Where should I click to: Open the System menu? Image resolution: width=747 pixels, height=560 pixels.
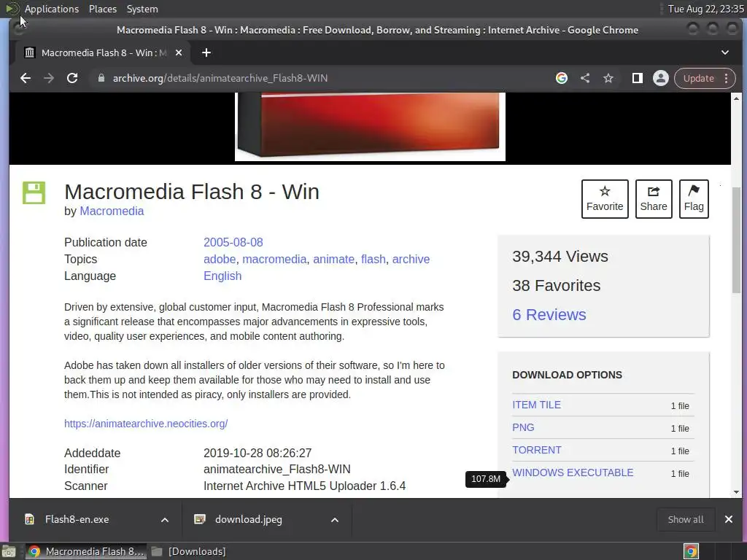[x=142, y=9]
